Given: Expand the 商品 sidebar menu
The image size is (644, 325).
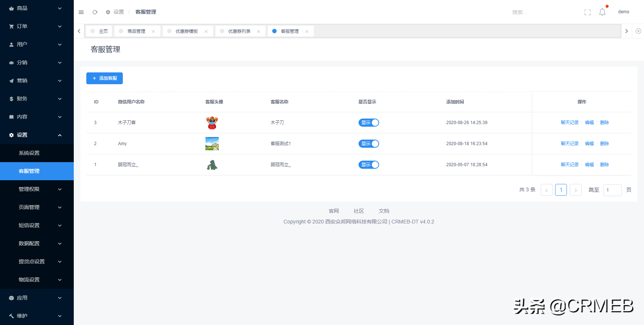Looking at the screenshot, I should (37, 8).
